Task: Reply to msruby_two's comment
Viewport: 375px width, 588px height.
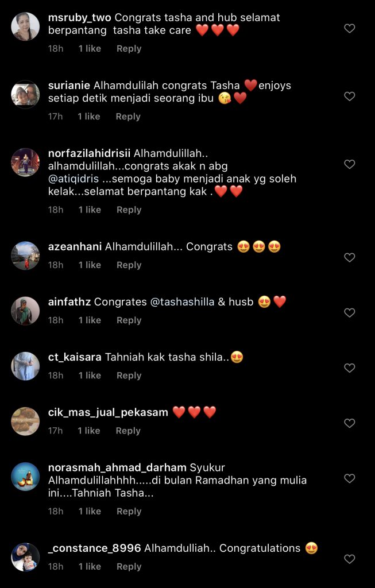Action: pos(129,49)
